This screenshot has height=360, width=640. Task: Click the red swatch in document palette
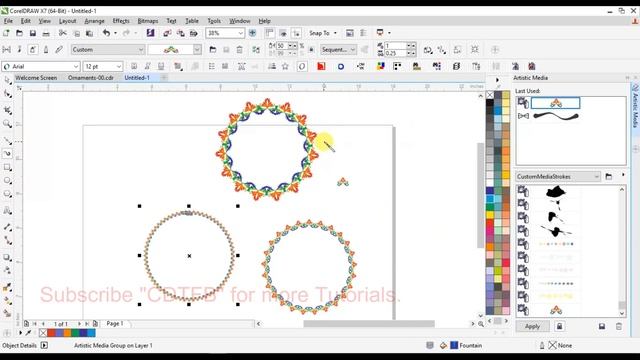pos(51,333)
